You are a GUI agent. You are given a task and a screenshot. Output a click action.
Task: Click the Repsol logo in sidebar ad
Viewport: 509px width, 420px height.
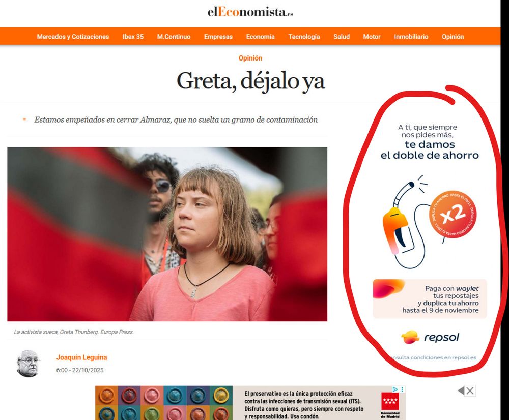click(430, 337)
